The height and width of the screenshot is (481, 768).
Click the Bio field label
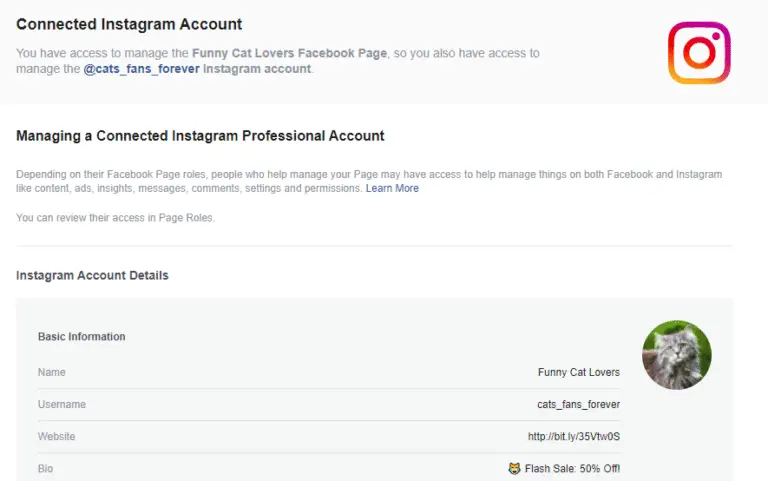tap(45, 469)
